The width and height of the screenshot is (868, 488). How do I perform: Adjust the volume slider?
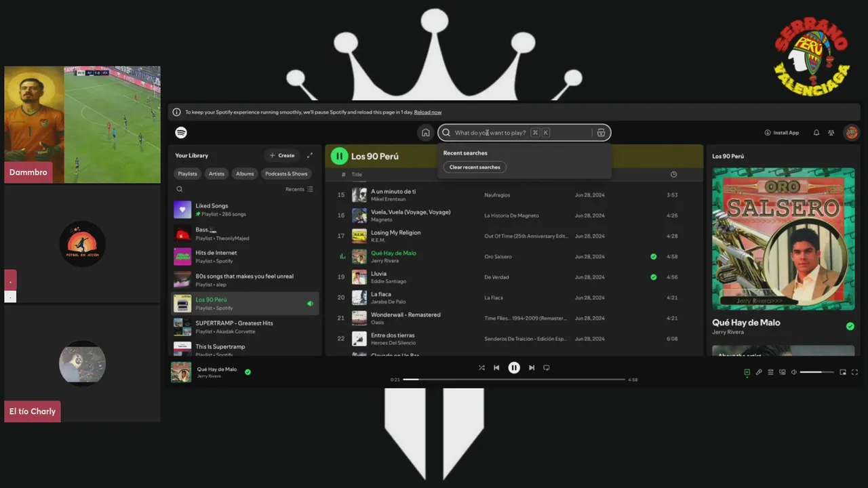pos(817,372)
